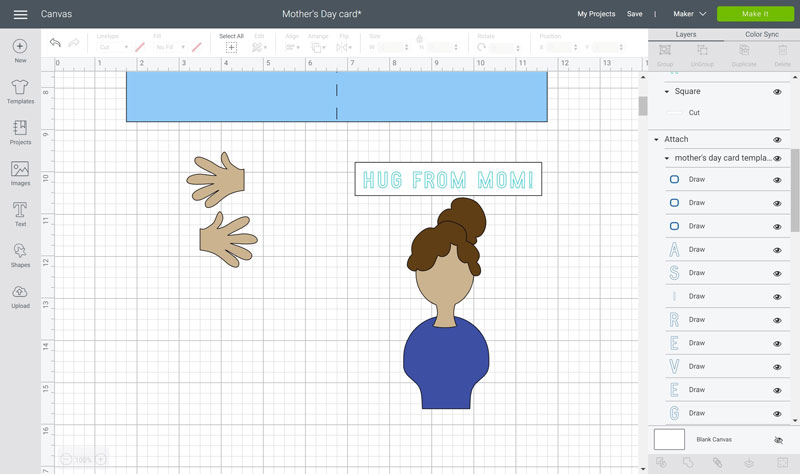The image size is (800, 474).
Task: Click the Flatten icon
Action: pyautogui.click(x=749, y=463)
